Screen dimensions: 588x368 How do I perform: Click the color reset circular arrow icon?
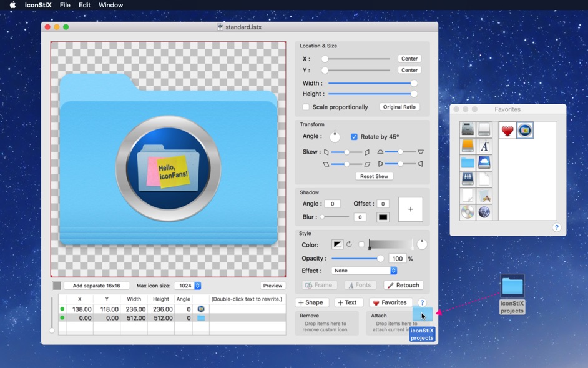(x=350, y=244)
